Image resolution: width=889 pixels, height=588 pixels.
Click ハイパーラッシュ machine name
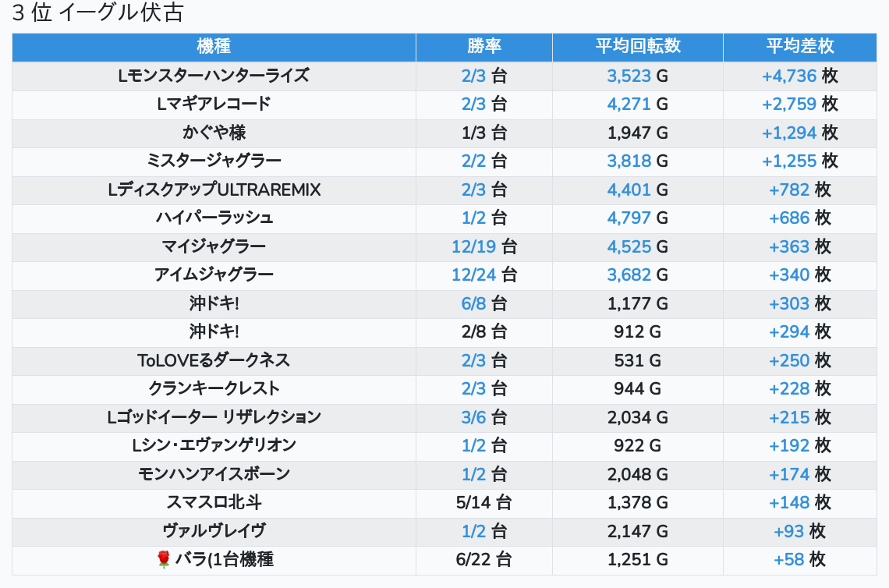pos(214,218)
